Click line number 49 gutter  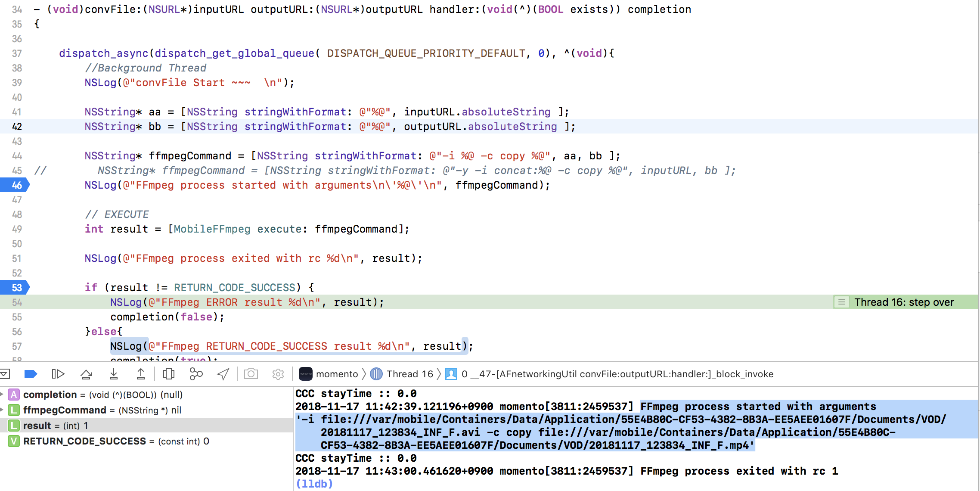pyautogui.click(x=17, y=229)
